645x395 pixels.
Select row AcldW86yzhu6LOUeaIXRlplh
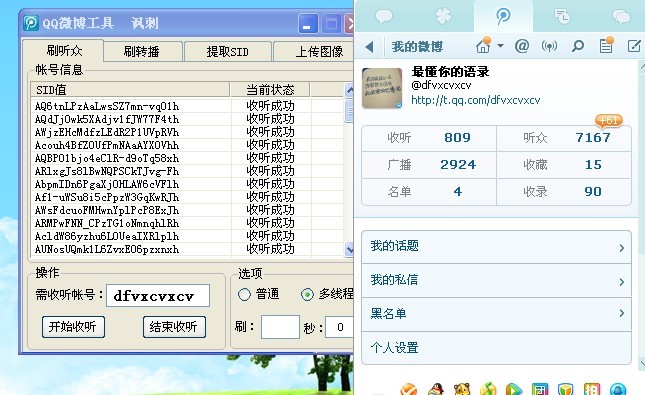click(x=187, y=236)
